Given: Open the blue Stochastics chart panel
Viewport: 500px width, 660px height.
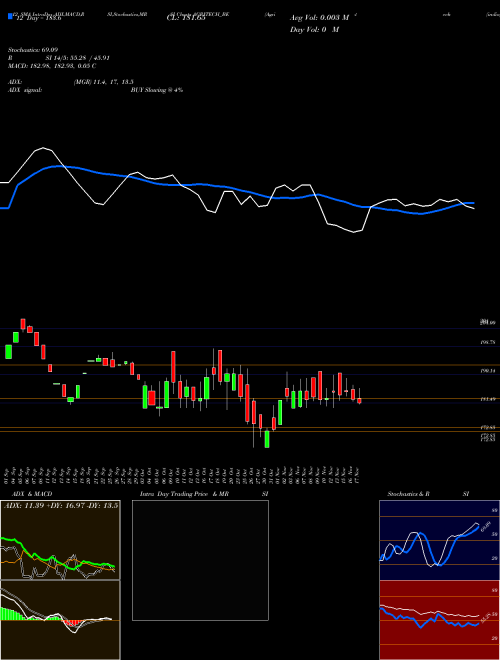Looking at the screenshot, I should pos(439,540).
